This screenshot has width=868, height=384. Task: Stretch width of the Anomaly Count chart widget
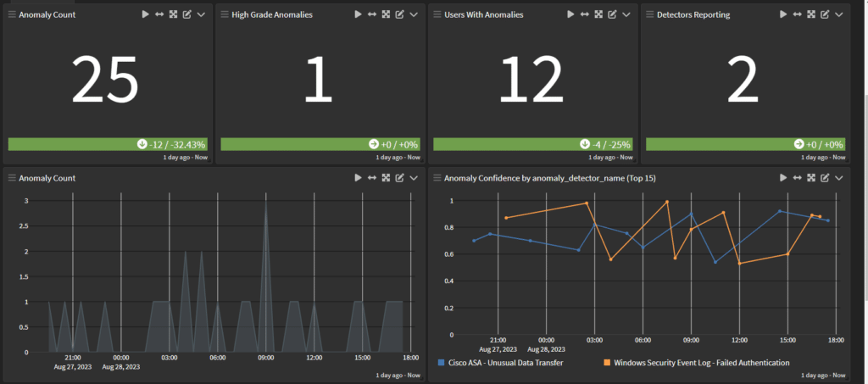click(371, 178)
